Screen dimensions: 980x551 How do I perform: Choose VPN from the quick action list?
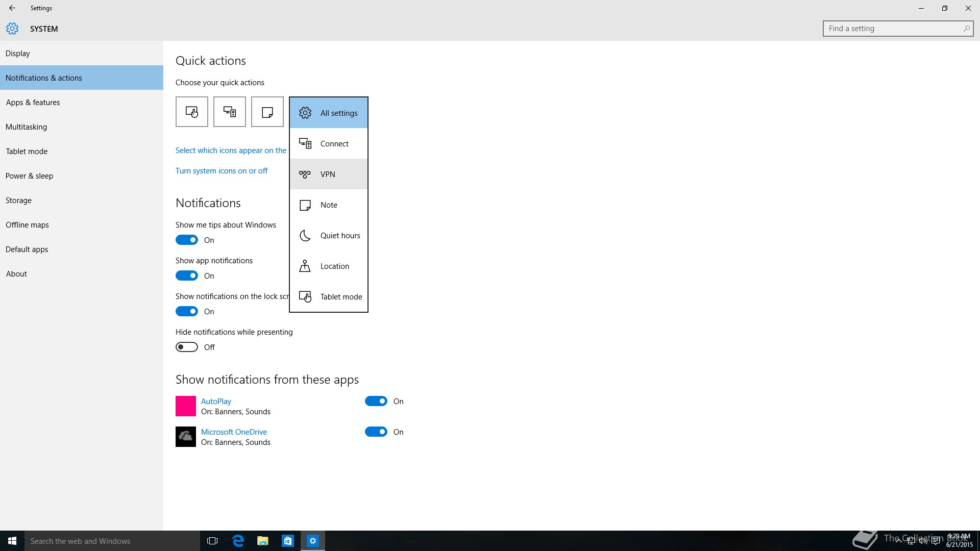point(328,174)
